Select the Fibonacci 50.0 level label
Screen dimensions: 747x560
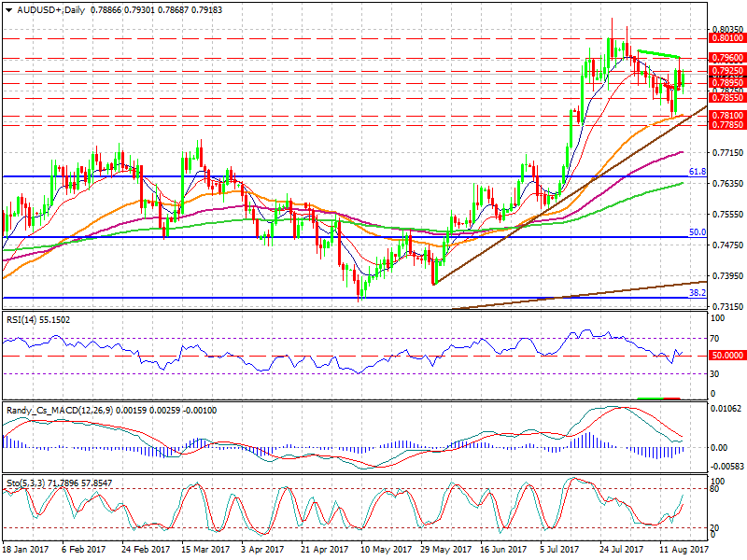(697, 232)
